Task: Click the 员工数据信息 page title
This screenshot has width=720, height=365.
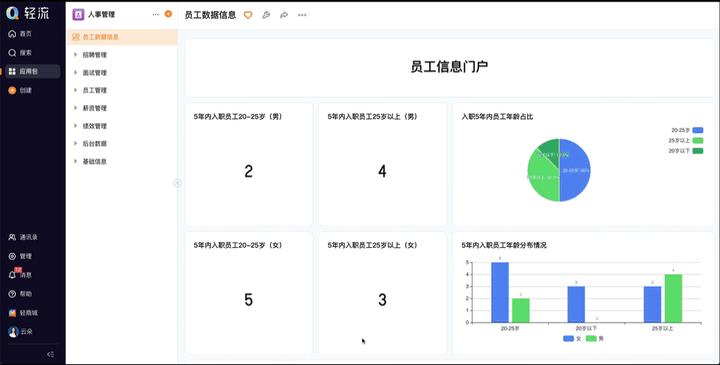Action: pos(210,15)
